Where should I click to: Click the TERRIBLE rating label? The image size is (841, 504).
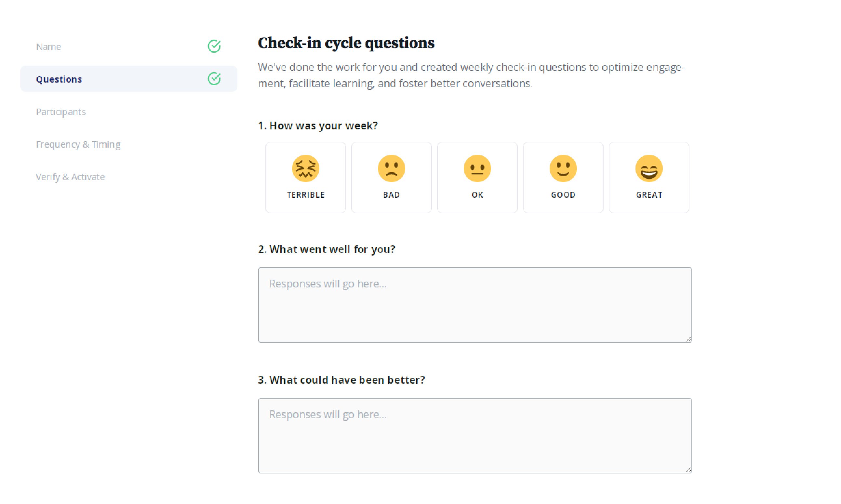(x=306, y=195)
